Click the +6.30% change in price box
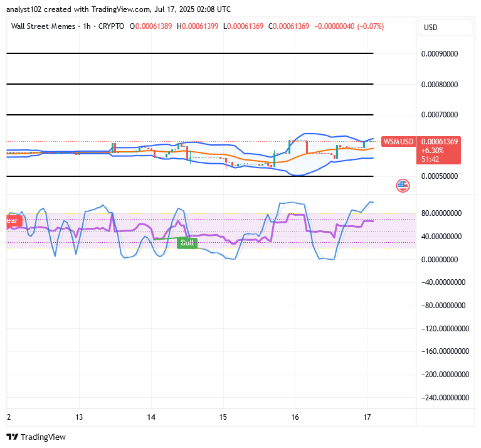481x448 pixels. pyautogui.click(x=432, y=151)
